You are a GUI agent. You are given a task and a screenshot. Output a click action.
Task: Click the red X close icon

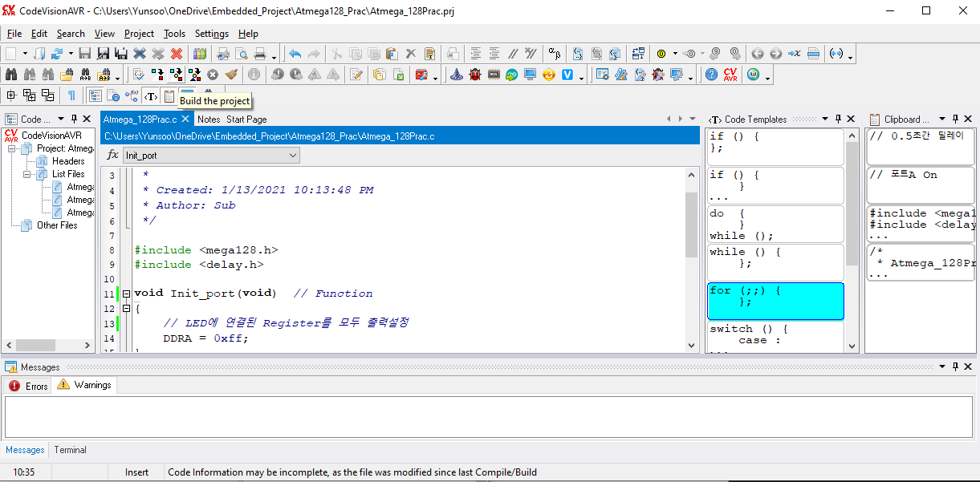(x=177, y=54)
